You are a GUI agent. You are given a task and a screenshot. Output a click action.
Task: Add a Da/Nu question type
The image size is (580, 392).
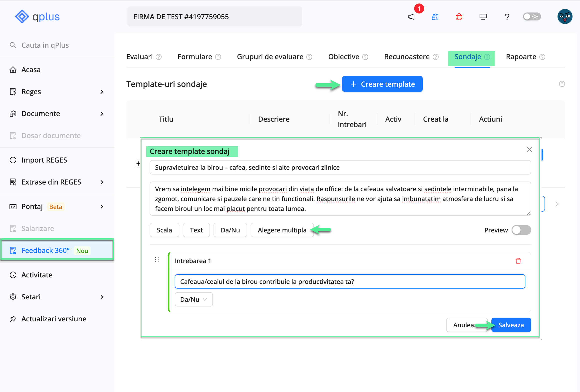pyautogui.click(x=230, y=230)
